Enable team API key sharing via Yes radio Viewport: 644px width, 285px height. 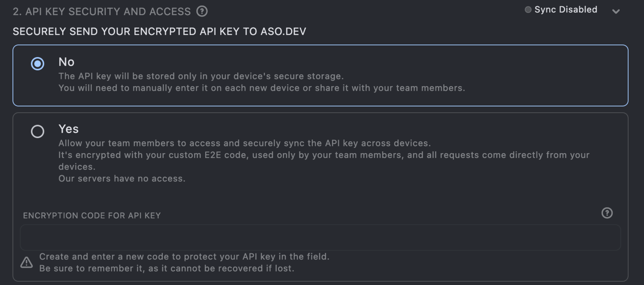[38, 131]
